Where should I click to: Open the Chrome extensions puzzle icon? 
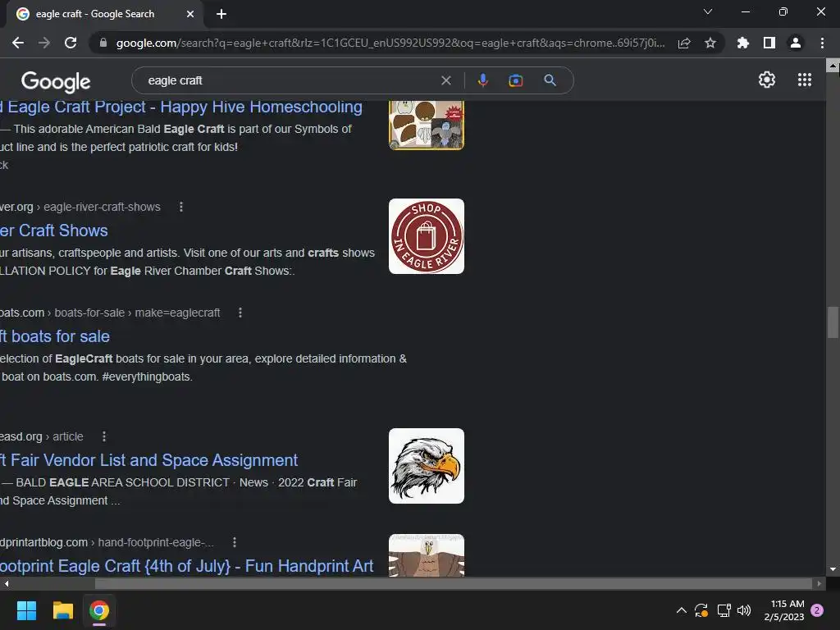click(x=742, y=43)
